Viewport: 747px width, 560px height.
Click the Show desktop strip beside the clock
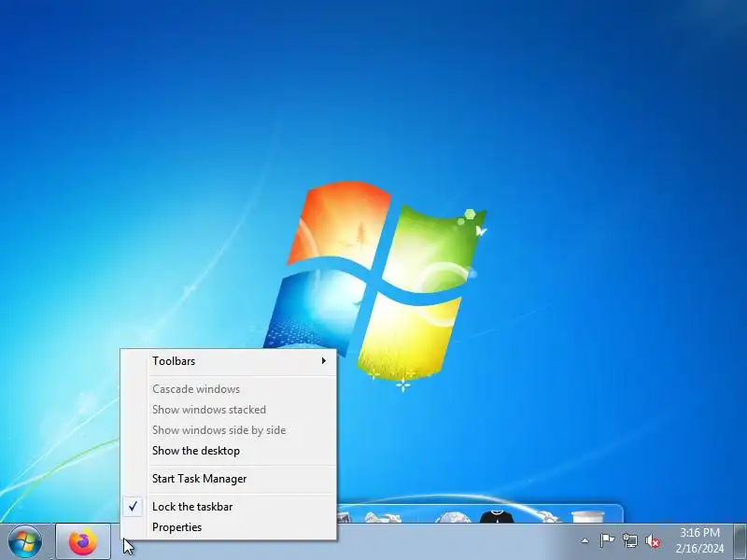(740, 541)
